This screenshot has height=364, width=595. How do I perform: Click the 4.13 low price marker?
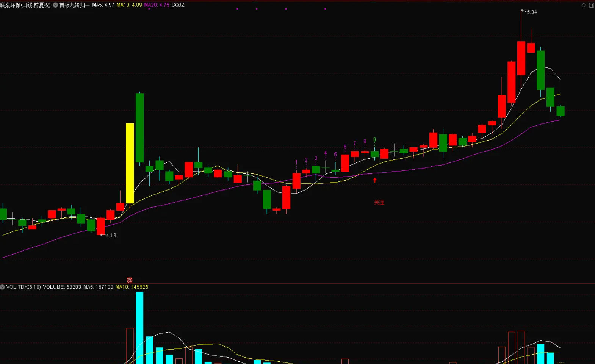(x=111, y=236)
